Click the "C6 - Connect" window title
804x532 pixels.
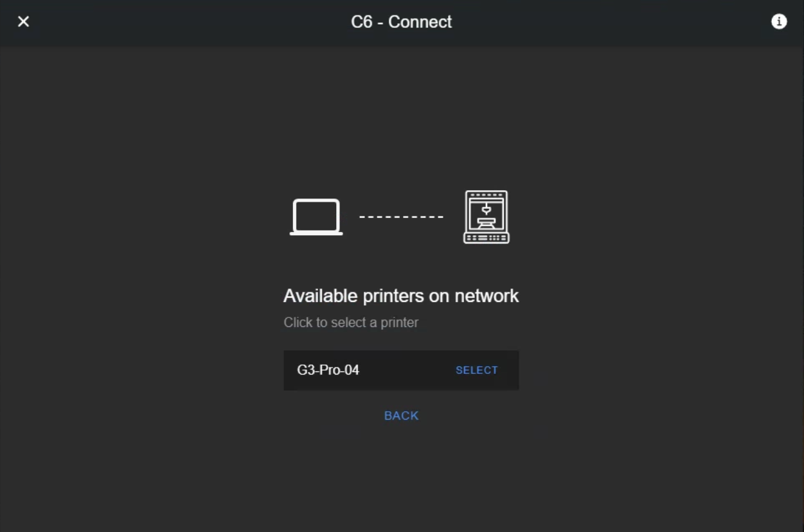point(402,22)
